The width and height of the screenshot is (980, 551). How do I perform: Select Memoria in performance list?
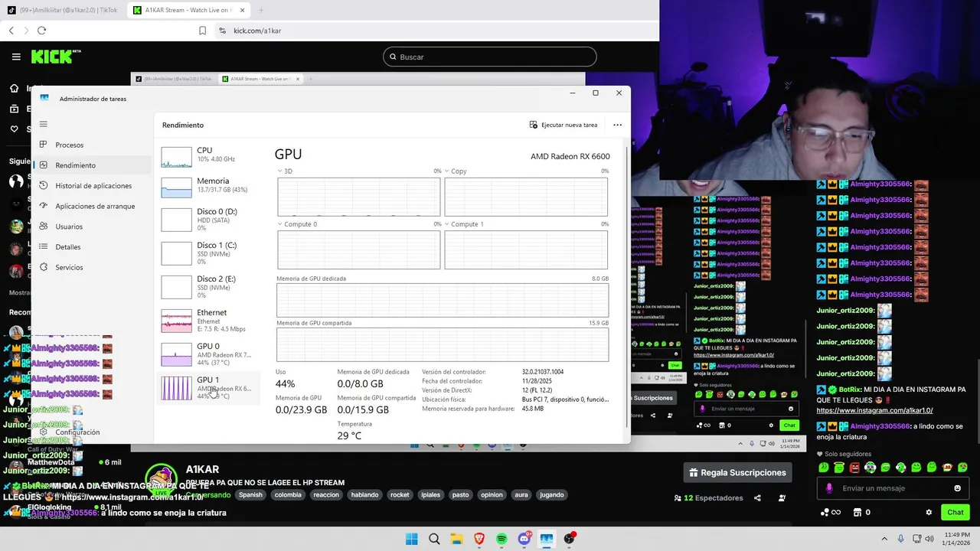click(x=208, y=187)
